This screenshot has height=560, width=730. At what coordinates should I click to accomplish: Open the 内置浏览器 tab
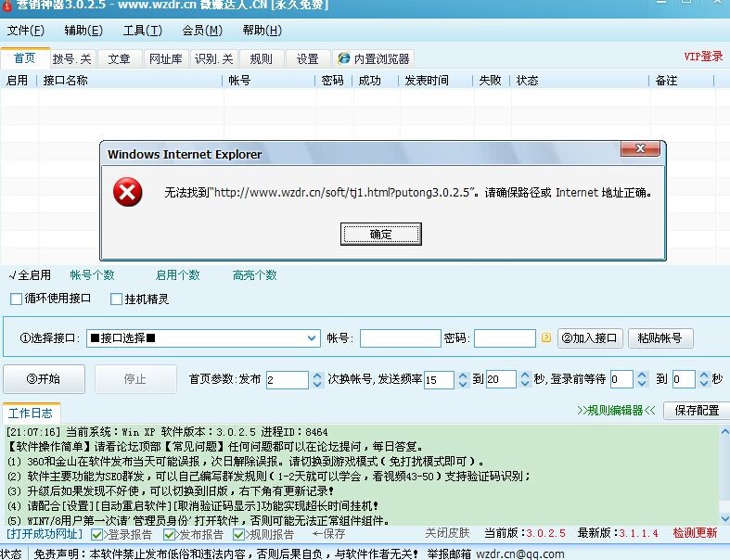coord(374,59)
